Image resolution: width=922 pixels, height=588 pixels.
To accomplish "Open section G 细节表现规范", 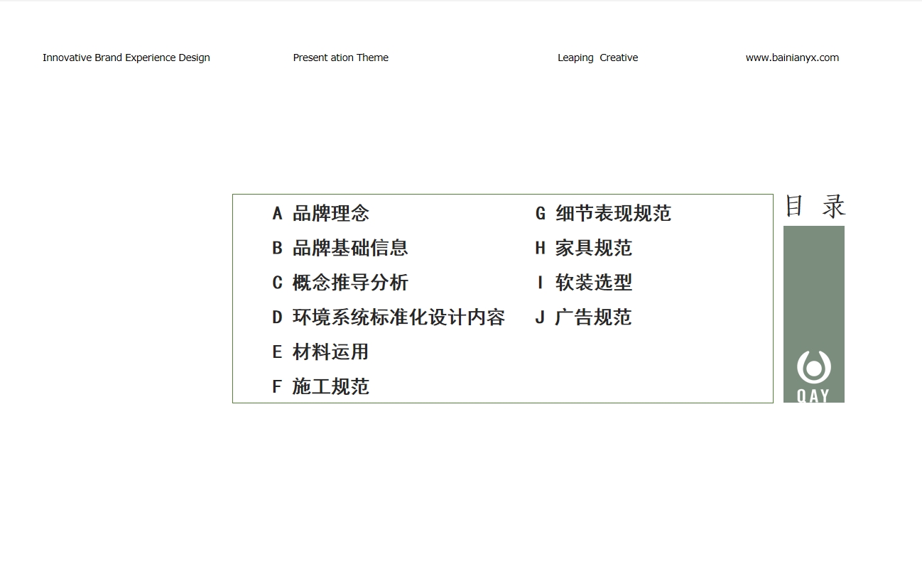I will (x=612, y=213).
